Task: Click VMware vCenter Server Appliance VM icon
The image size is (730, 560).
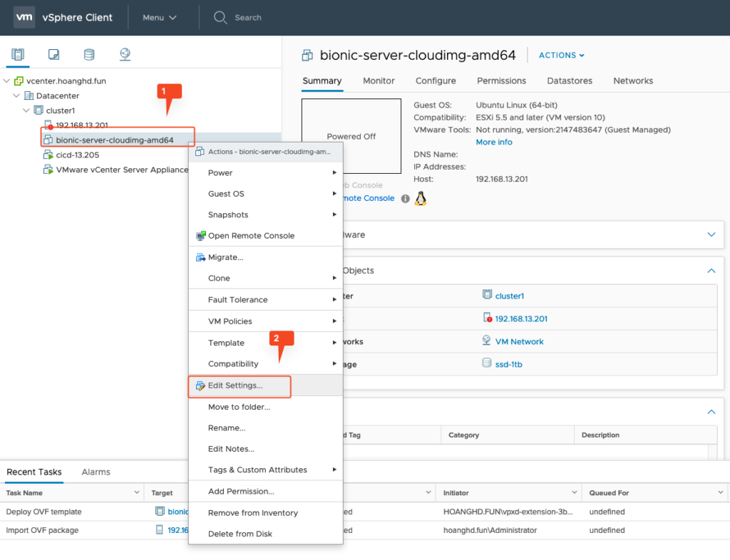Action: (x=48, y=170)
